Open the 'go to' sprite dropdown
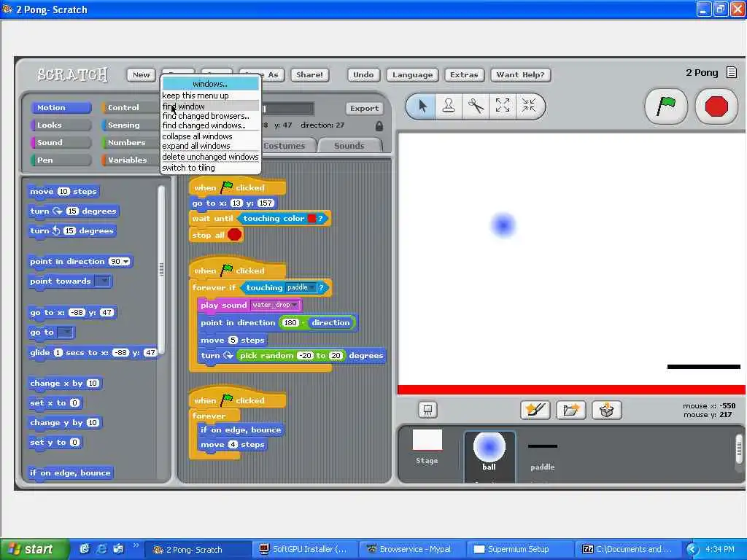747x560 pixels. click(66, 332)
